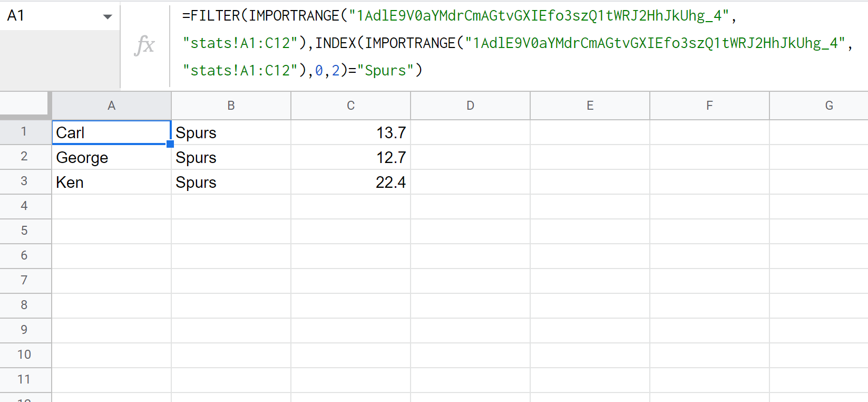Click Spurs cell in row 2

click(231, 157)
